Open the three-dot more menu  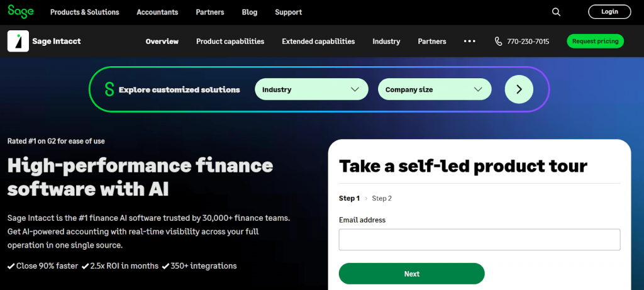pos(470,42)
